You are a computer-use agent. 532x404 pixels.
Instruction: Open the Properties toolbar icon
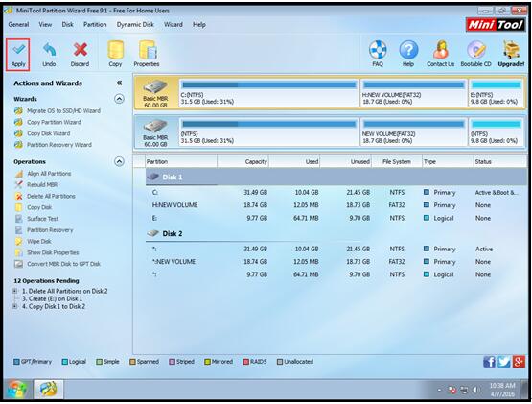148,50
